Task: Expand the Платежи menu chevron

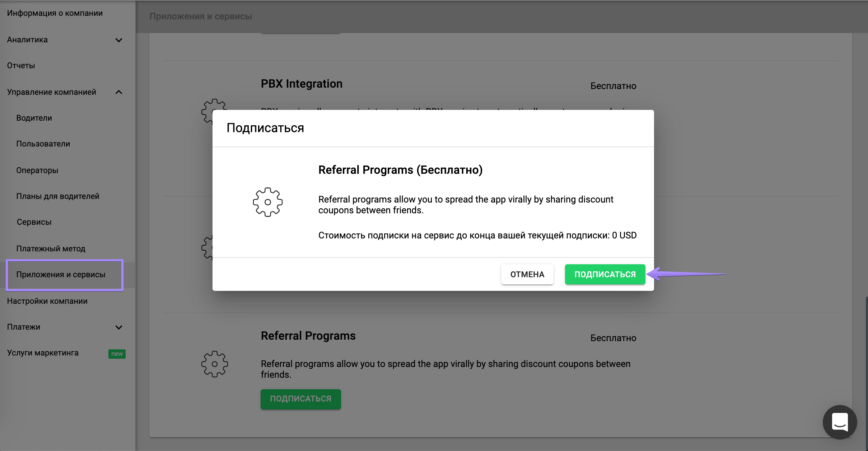Action: (x=119, y=327)
